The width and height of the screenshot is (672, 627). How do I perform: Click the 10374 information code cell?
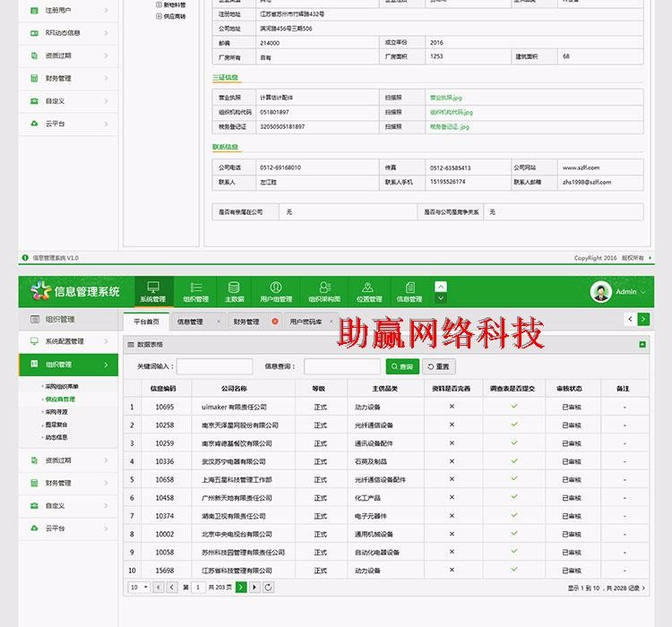[165, 516]
